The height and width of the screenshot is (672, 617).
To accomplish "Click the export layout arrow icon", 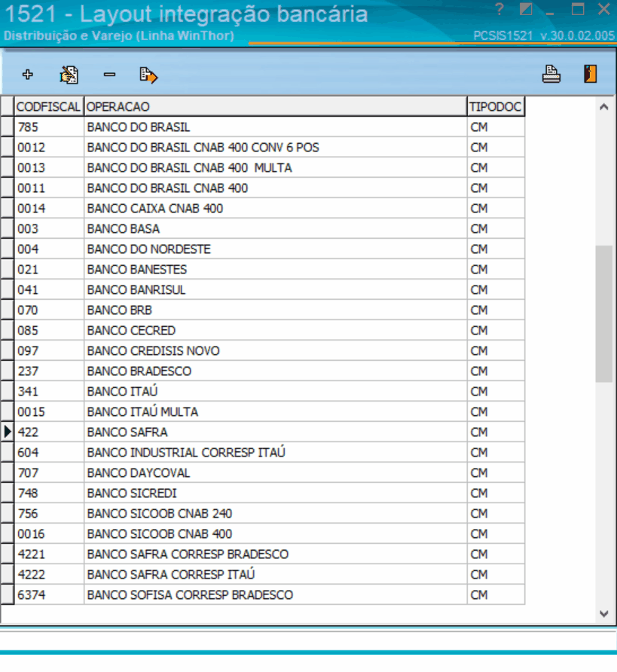I will pyautogui.click(x=148, y=75).
